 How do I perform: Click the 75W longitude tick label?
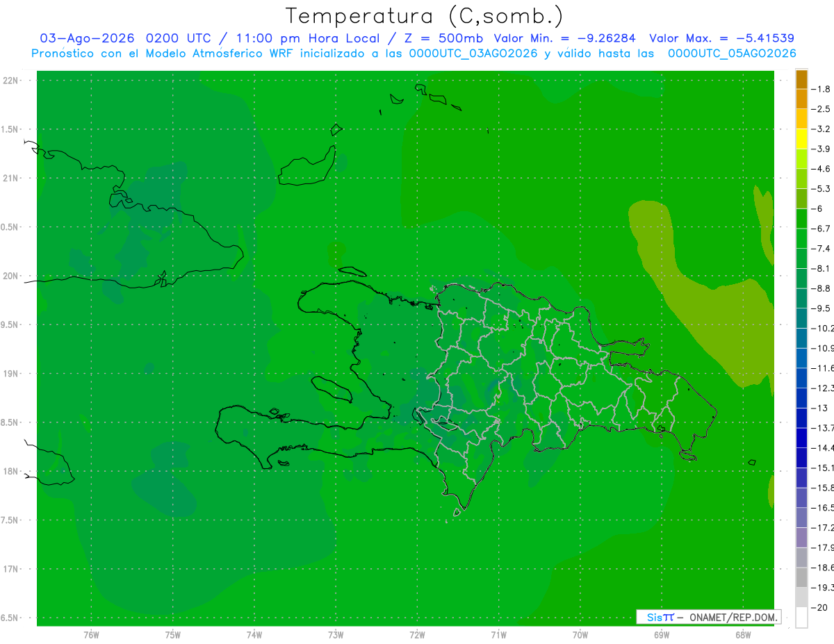click(172, 635)
